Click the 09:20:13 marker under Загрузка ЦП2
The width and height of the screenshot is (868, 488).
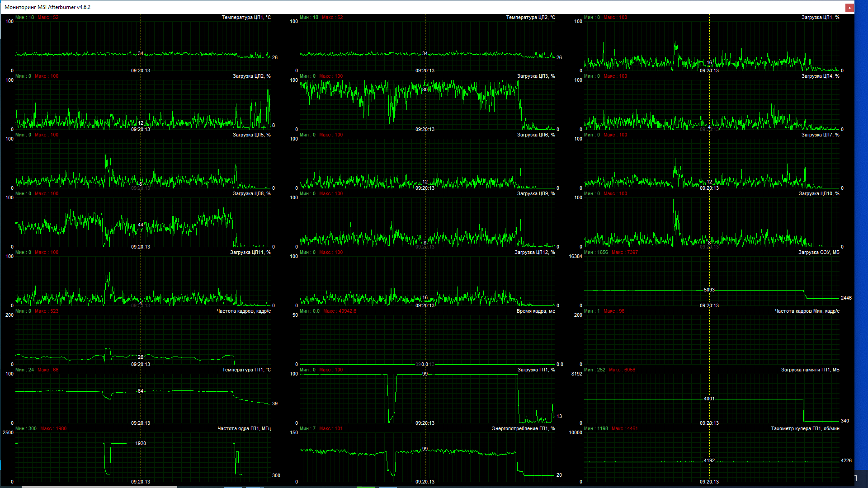click(x=141, y=129)
